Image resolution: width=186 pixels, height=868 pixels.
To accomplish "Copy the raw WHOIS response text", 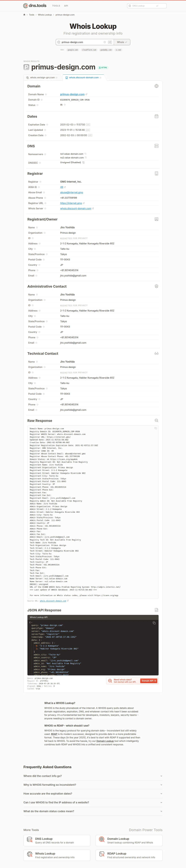I will (x=156, y=428).
